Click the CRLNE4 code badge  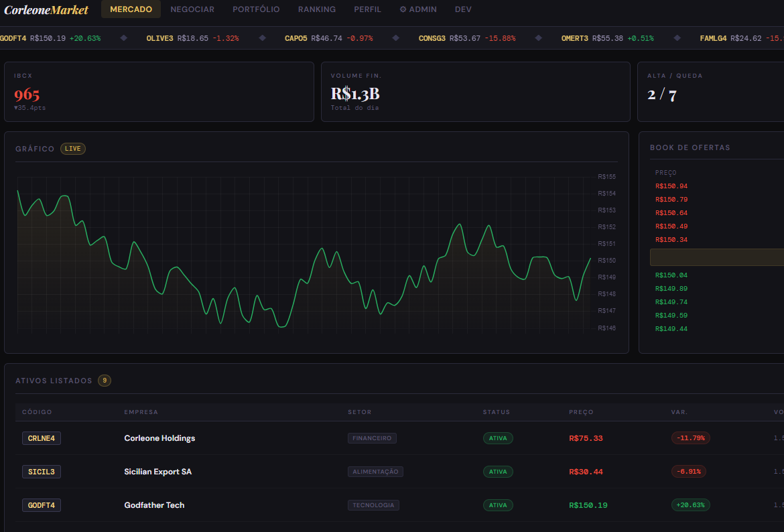42,438
